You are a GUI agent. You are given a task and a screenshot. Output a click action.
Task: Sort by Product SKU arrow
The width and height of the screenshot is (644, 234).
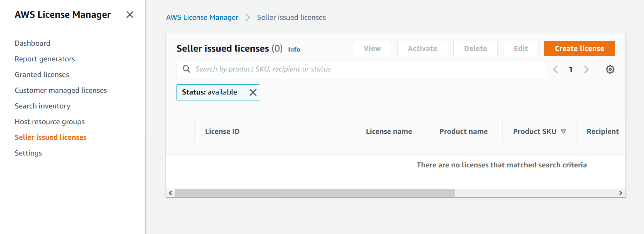click(x=564, y=131)
